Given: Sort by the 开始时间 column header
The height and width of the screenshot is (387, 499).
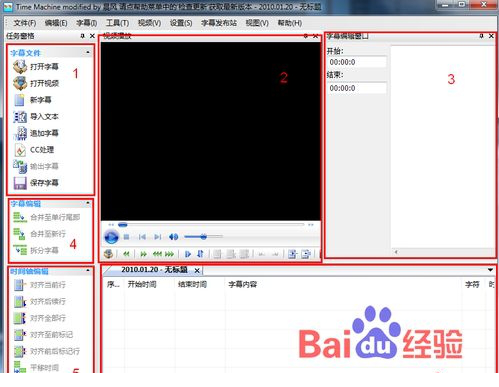Looking at the screenshot, I should tap(142, 284).
